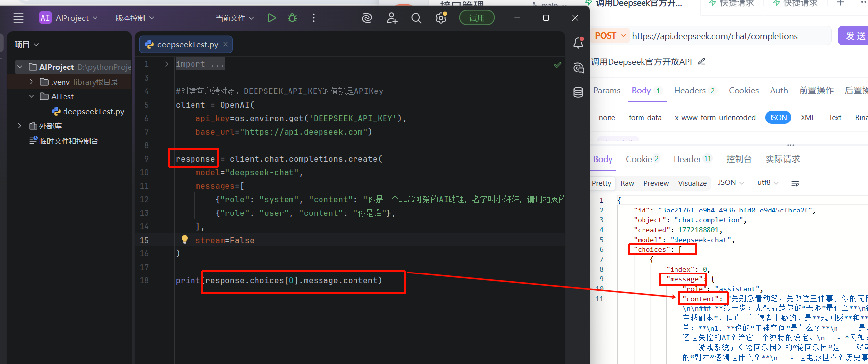Toggle word wrap icon in the response toolbar

795,183
